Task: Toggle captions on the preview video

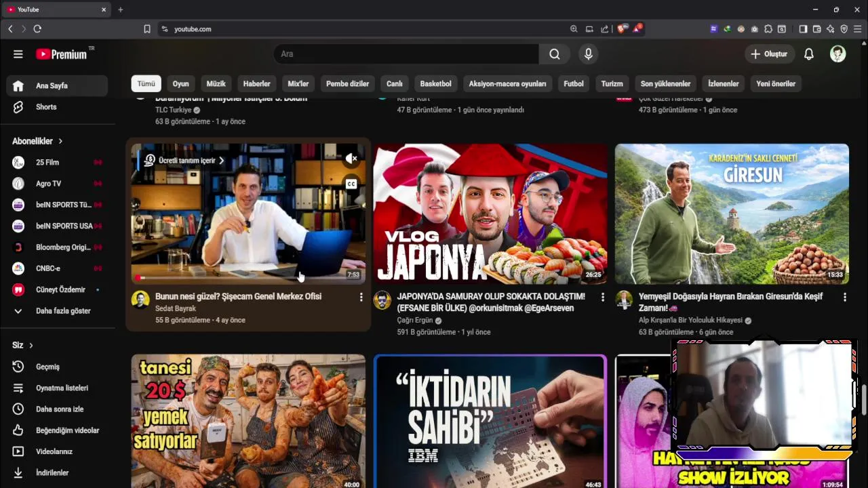Action: [x=351, y=184]
